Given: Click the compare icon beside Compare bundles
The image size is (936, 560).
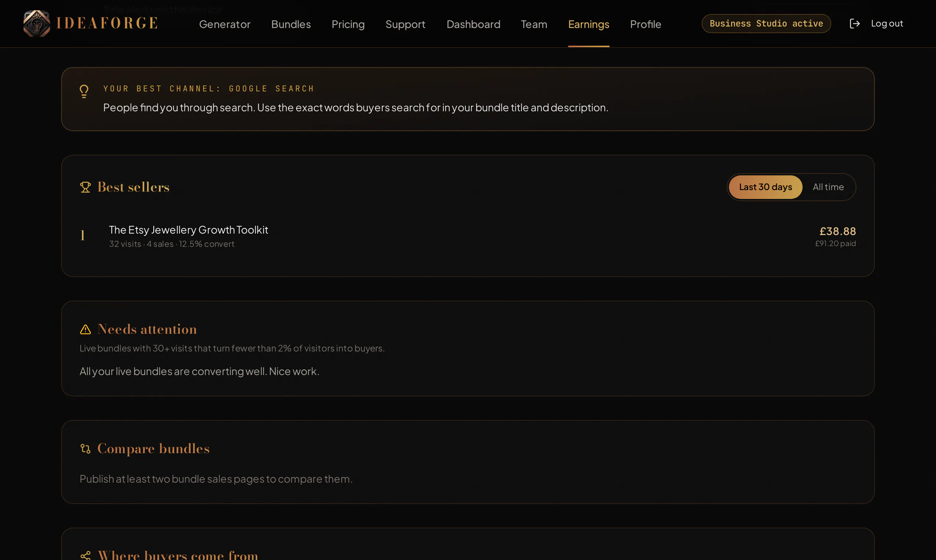Looking at the screenshot, I should point(85,449).
